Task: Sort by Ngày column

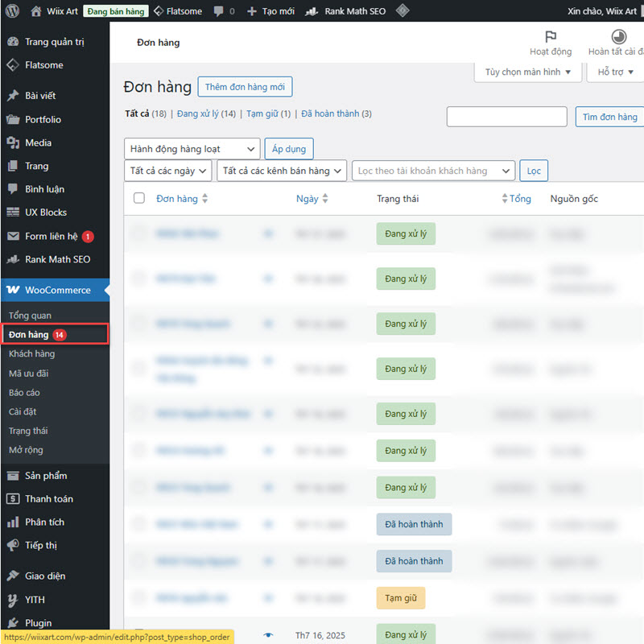Action: pos(312,199)
